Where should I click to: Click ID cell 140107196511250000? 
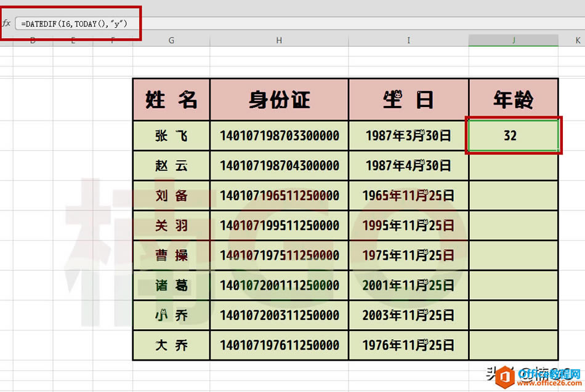(279, 196)
